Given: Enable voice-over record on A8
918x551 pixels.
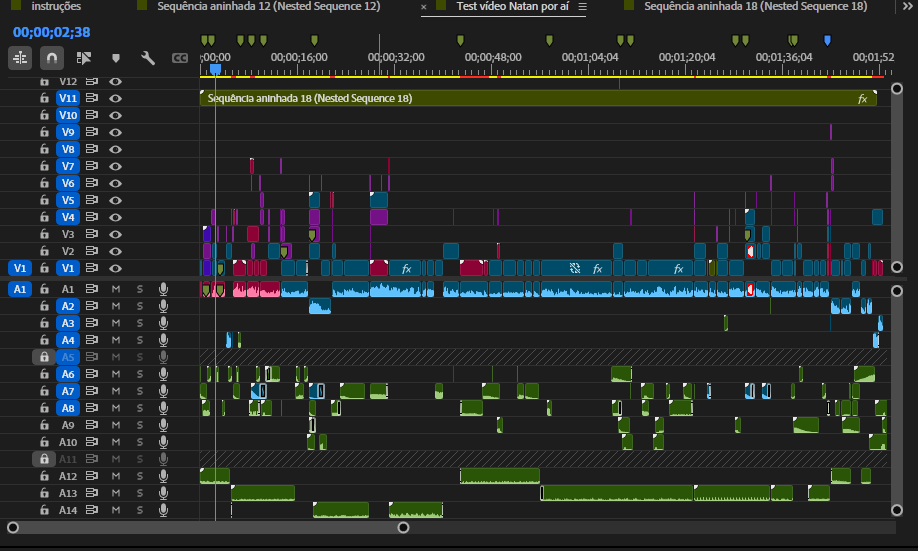Looking at the screenshot, I should 163,408.
